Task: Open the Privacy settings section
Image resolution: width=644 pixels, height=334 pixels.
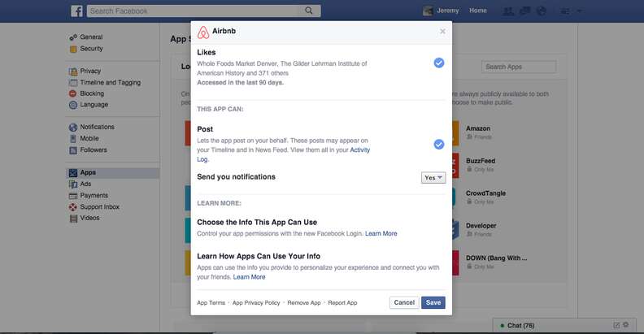Action: (x=90, y=71)
